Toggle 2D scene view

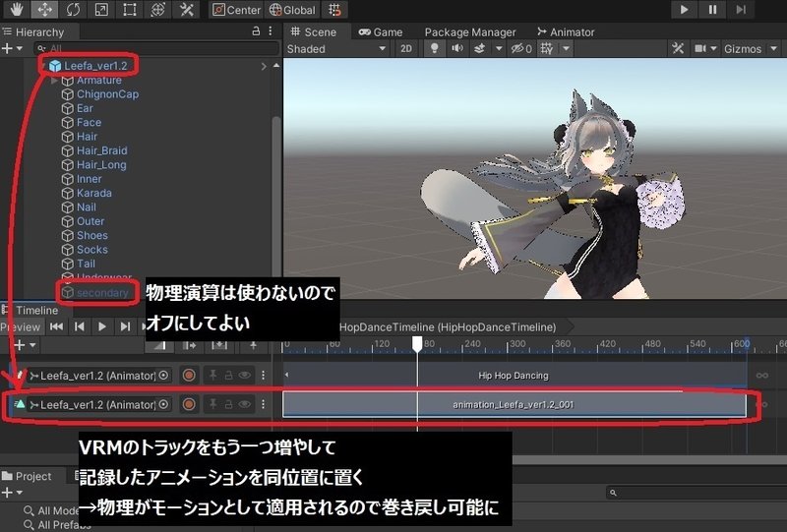406,49
